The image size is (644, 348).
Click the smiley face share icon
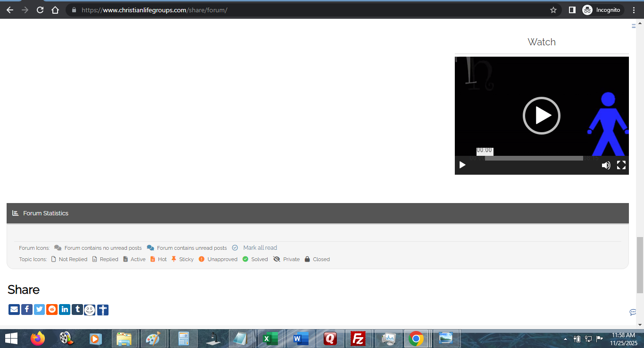[90, 310]
